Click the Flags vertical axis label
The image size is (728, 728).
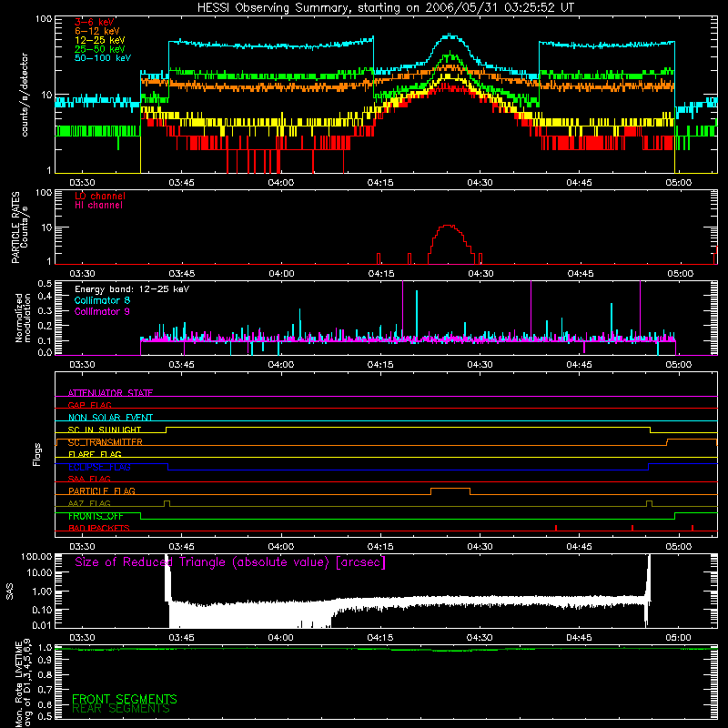[37, 454]
